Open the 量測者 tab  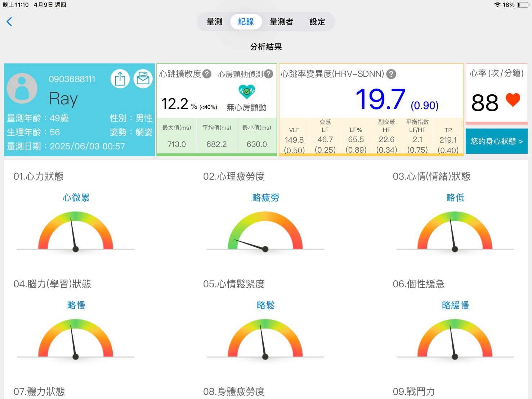(x=281, y=22)
